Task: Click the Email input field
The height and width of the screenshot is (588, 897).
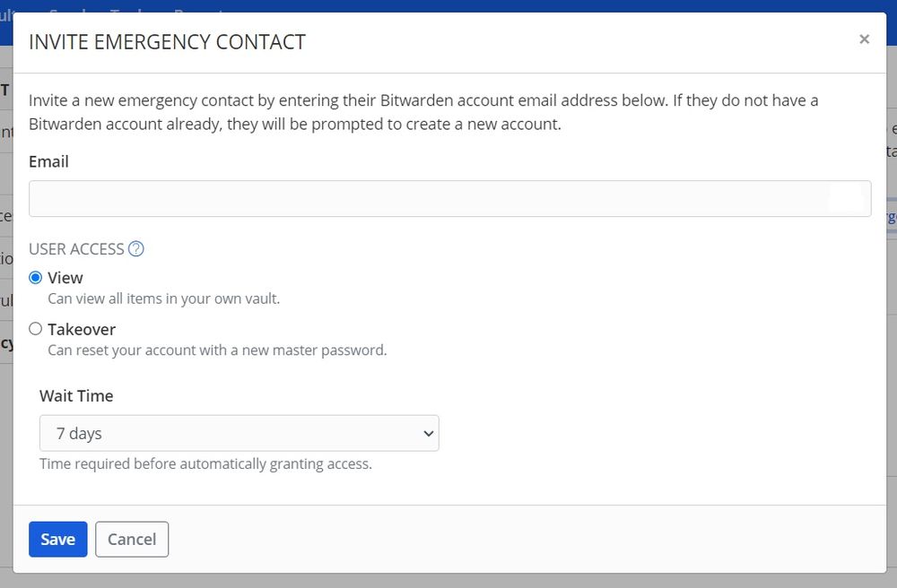Action: (448, 198)
